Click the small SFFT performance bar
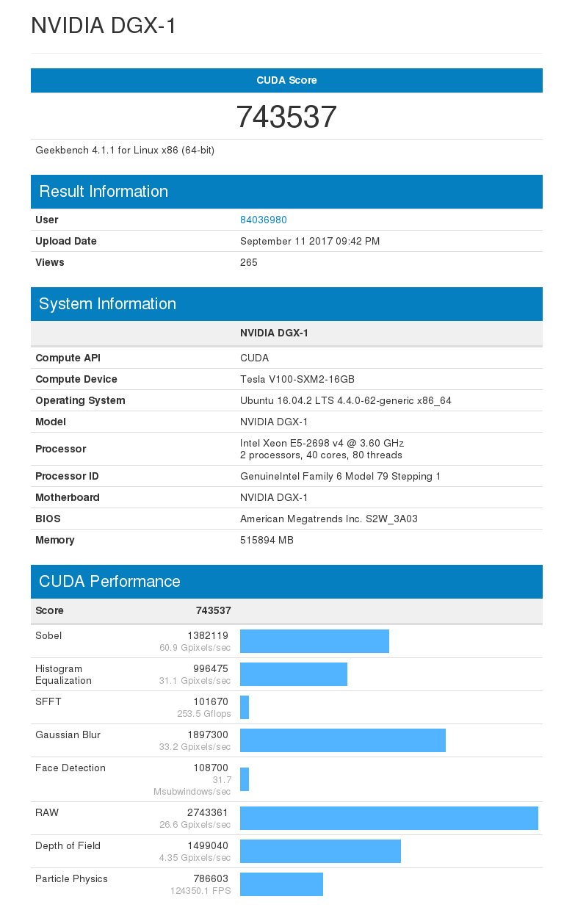575x924 pixels. click(x=245, y=707)
